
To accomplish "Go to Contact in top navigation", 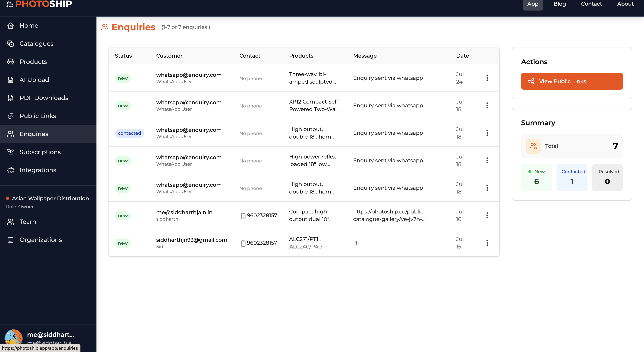I will tap(591, 4).
